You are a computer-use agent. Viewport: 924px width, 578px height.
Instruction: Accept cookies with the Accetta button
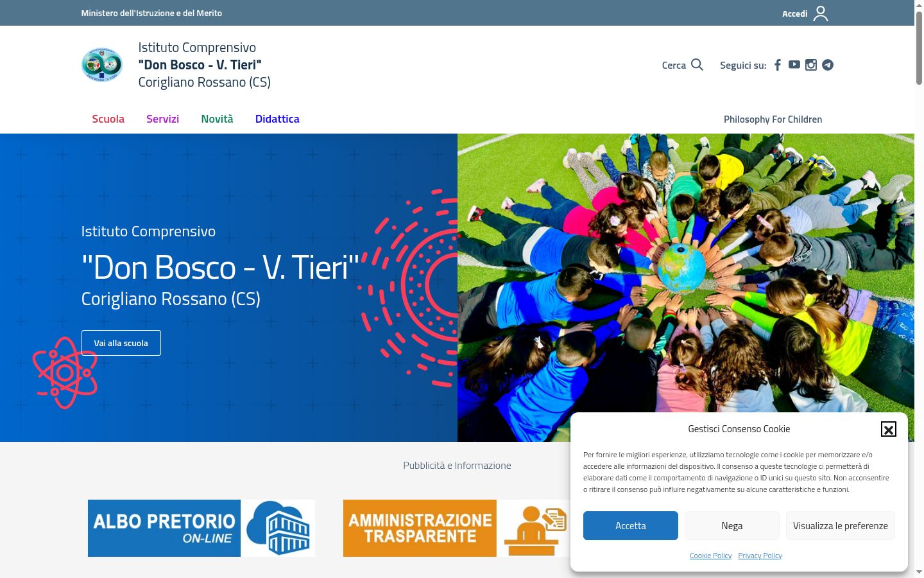click(x=631, y=525)
